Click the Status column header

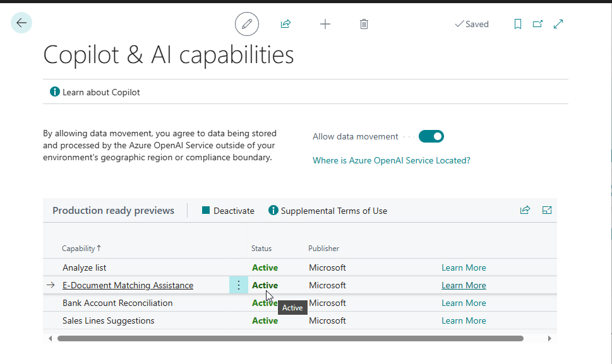coord(261,249)
